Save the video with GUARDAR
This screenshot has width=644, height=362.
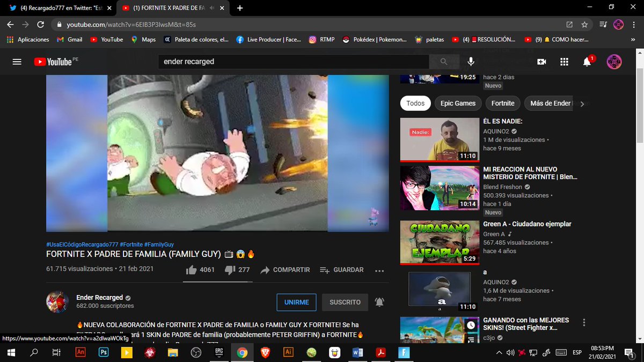pyautogui.click(x=341, y=270)
